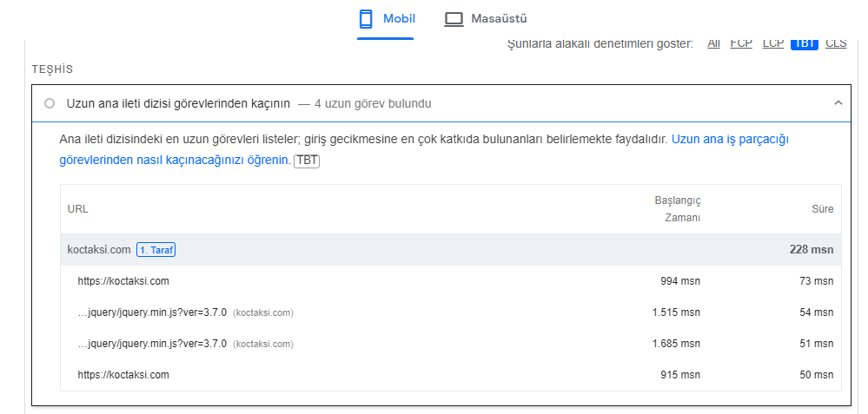Screen dimensions: 868x414
Task: Click the jquery.min.js row lasting 54 msn
Action: (x=451, y=312)
